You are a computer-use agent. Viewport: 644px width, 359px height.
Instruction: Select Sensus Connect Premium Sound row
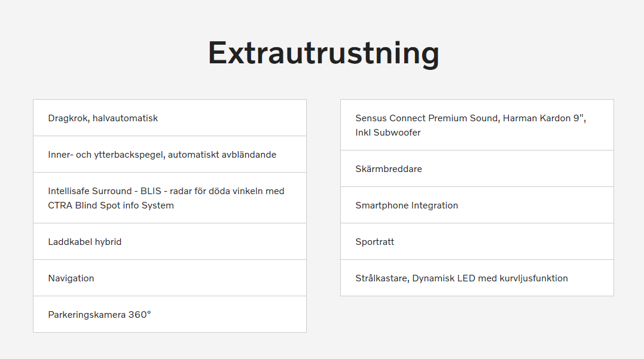(x=477, y=125)
